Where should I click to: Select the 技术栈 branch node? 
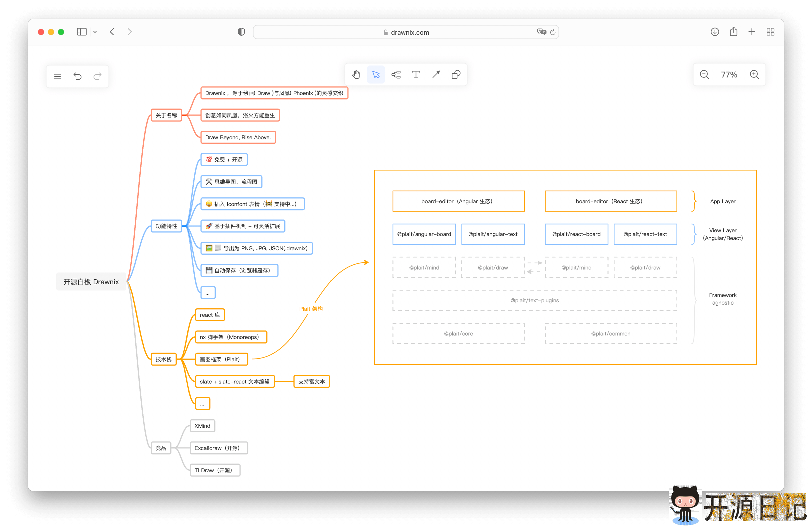click(x=163, y=359)
